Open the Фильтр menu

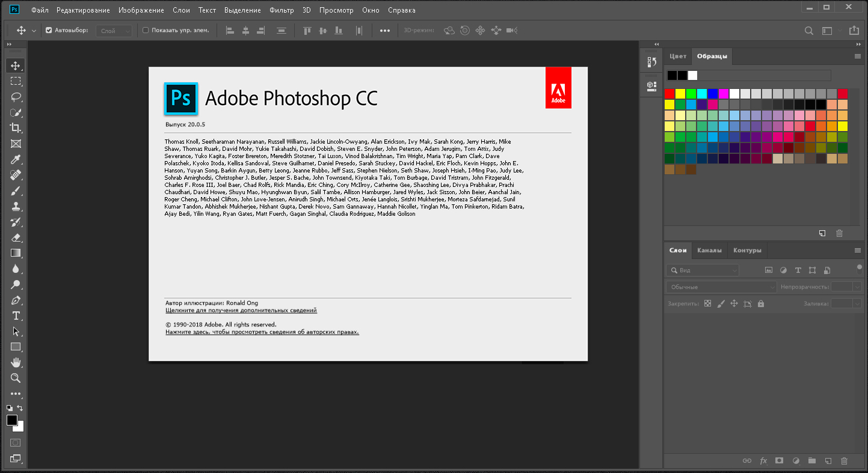click(x=282, y=10)
